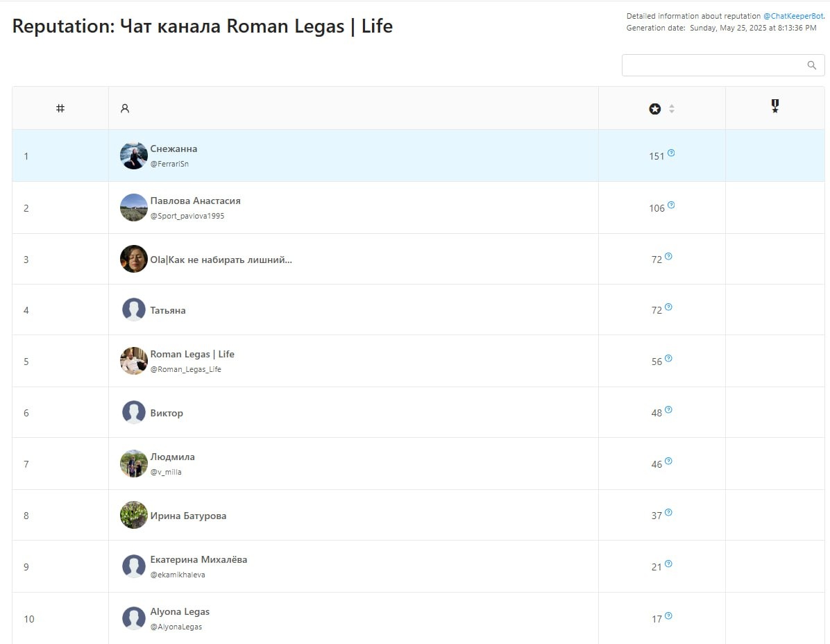
Task: Click help icon next to 21
Action: (668, 563)
